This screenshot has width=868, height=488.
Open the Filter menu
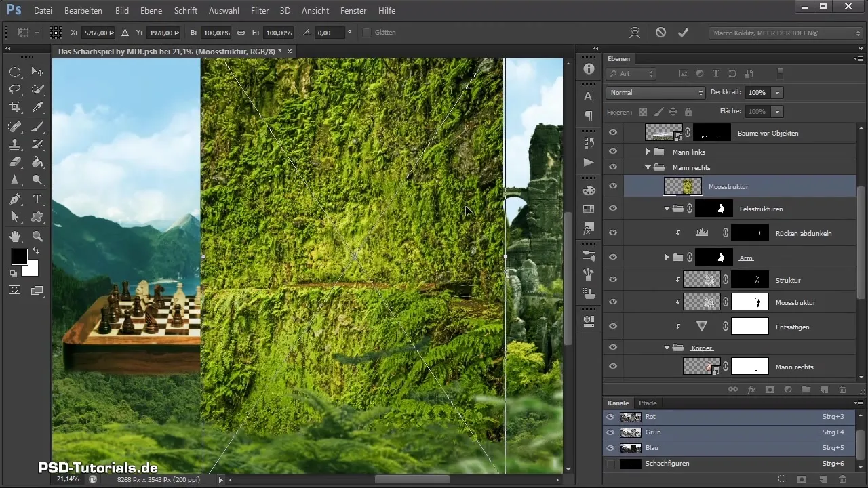coord(260,11)
